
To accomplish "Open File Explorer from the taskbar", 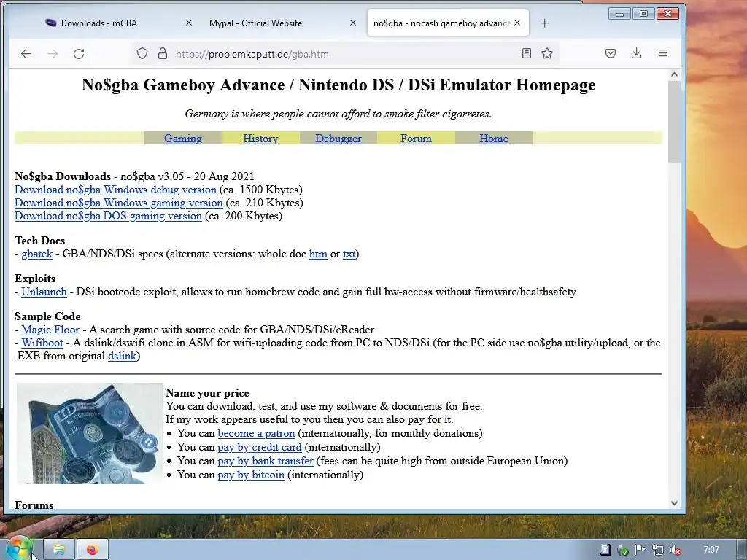I will (58, 550).
